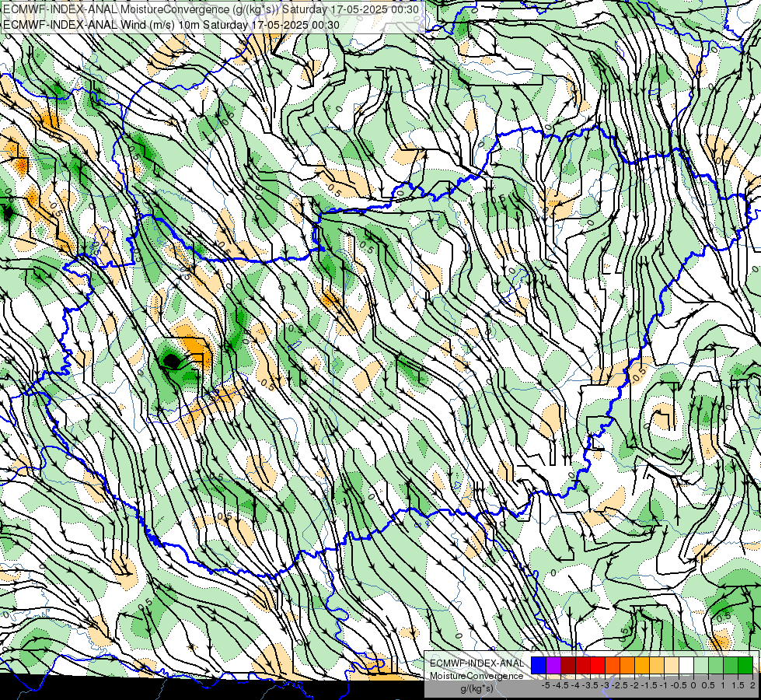Click the pale peach swatch between -1 and -0.5
The image size is (761, 700).
(672, 665)
